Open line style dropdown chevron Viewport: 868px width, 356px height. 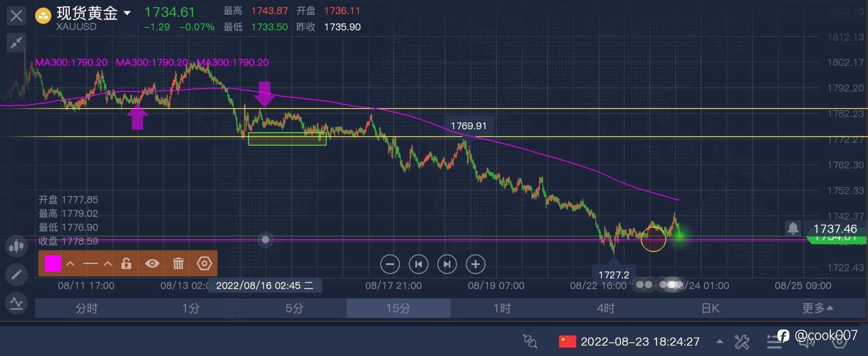[107, 264]
